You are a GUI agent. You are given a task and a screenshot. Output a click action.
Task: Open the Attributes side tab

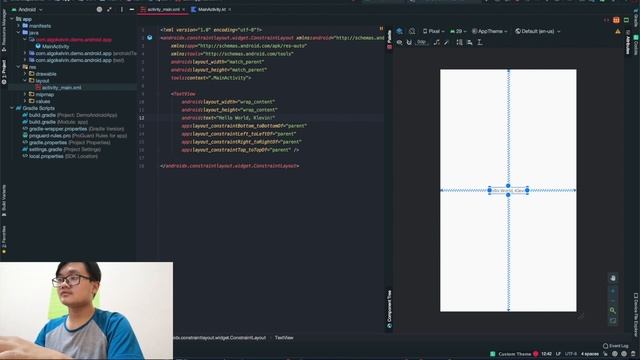pos(628,43)
